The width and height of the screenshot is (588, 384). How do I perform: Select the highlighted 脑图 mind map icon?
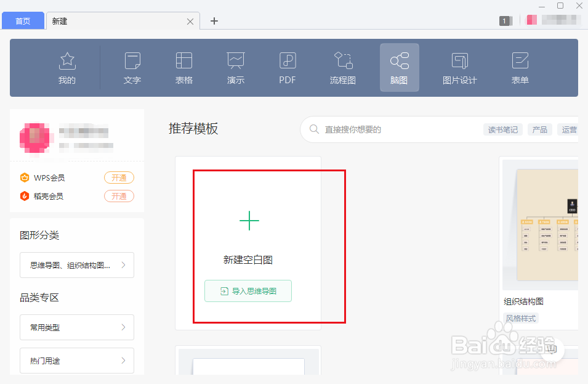pos(399,67)
